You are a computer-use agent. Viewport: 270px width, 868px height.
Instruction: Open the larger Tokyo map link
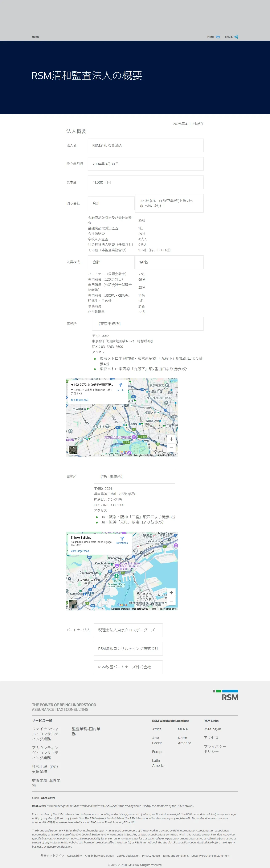click(x=80, y=400)
